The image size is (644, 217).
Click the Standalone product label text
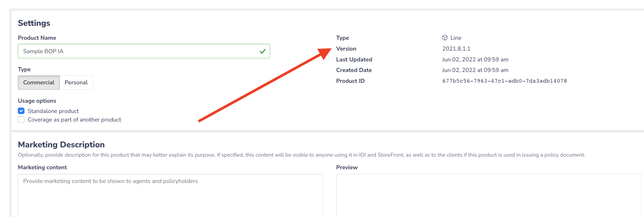(x=53, y=111)
